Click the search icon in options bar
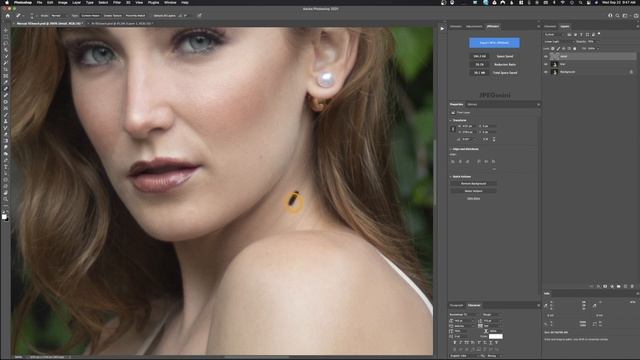Viewport: 640px width, 360px height. tap(618, 16)
